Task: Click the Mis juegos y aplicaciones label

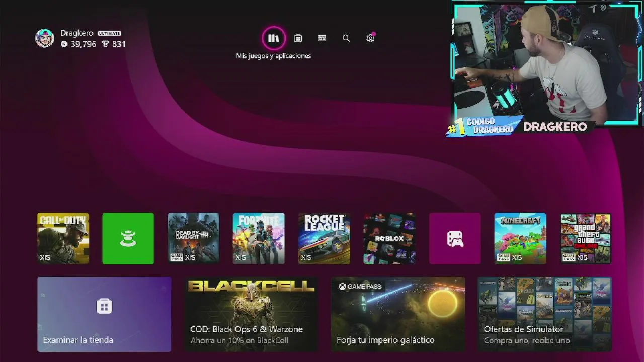Action: click(274, 56)
